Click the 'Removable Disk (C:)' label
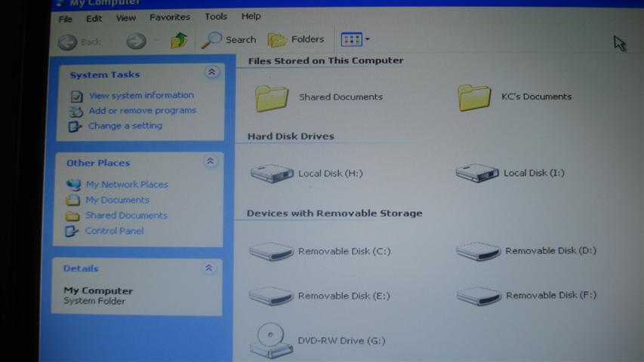Screen dimensions: 644x362 coord(344,251)
